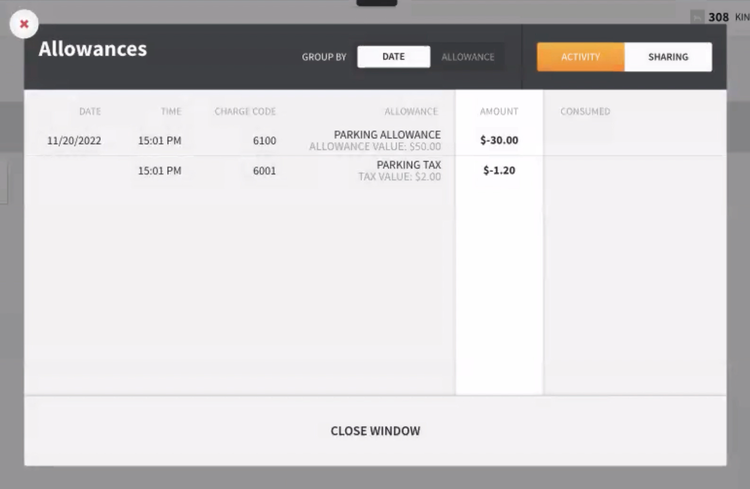The height and width of the screenshot is (489, 750).
Task: Select the Parking Tax row text
Action: [408, 165]
